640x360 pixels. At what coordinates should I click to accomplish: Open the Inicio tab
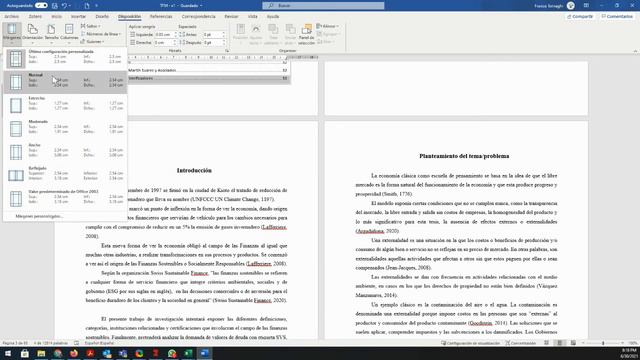(x=57, y=17)
